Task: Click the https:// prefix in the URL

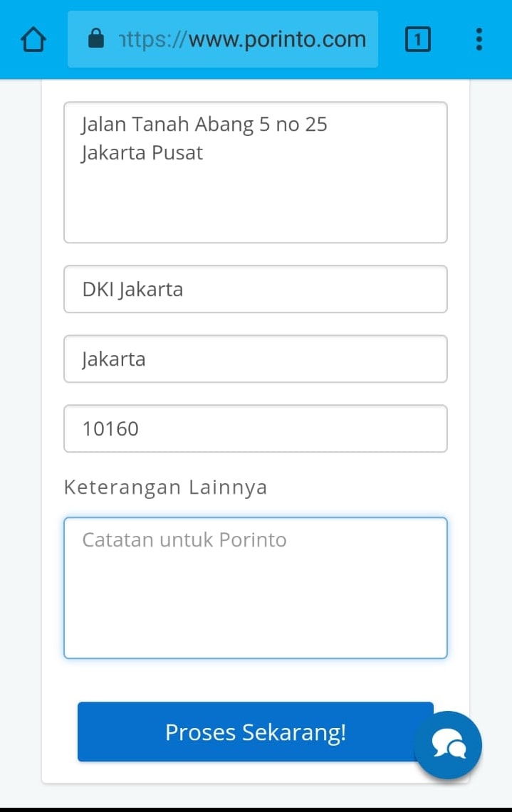Action: tap(152, 39)
